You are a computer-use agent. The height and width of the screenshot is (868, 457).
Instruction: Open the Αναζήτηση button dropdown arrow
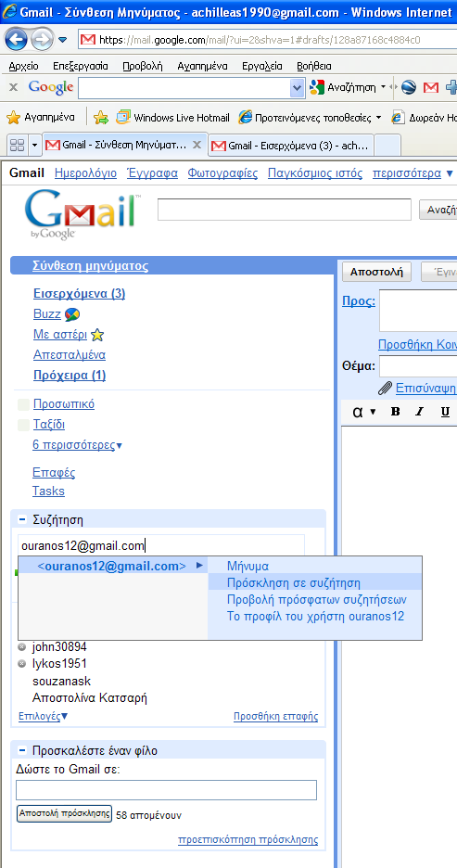[x=383, y=87]
